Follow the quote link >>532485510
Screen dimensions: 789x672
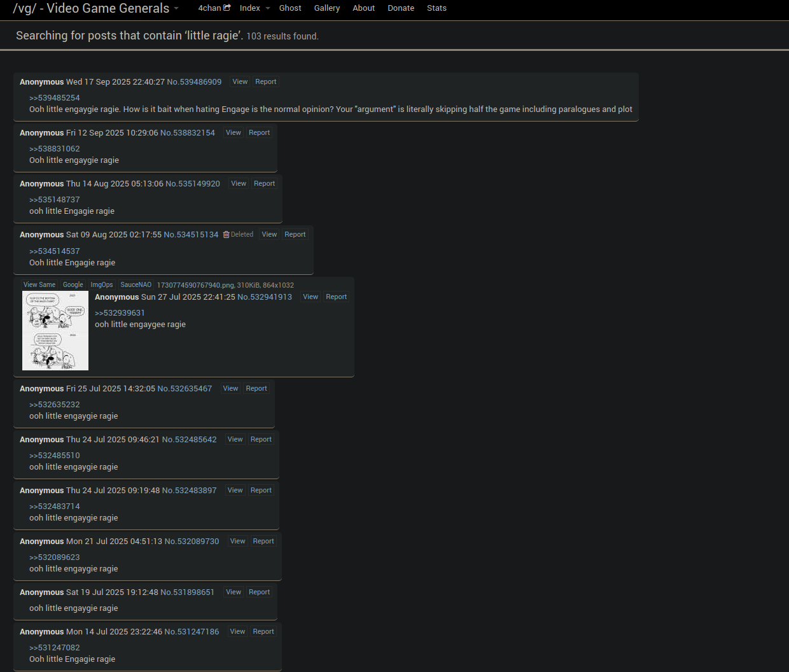[55, 456]
